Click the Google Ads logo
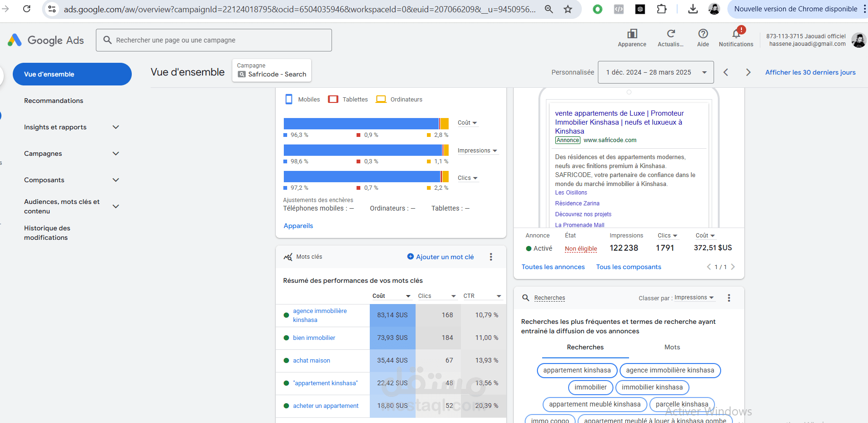Image resolution: width=868 pixels, height=423 pixels. pos(46,40)
